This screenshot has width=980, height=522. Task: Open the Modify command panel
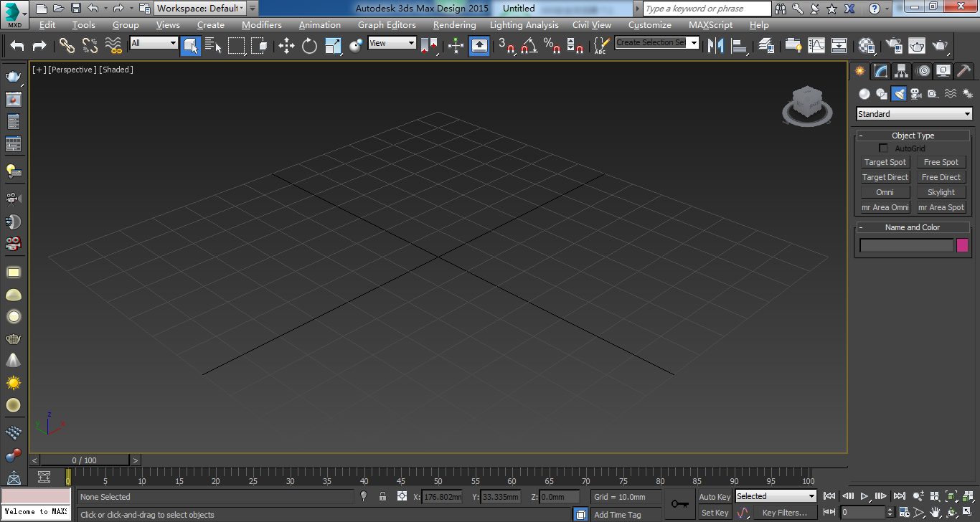click(880, 70)
